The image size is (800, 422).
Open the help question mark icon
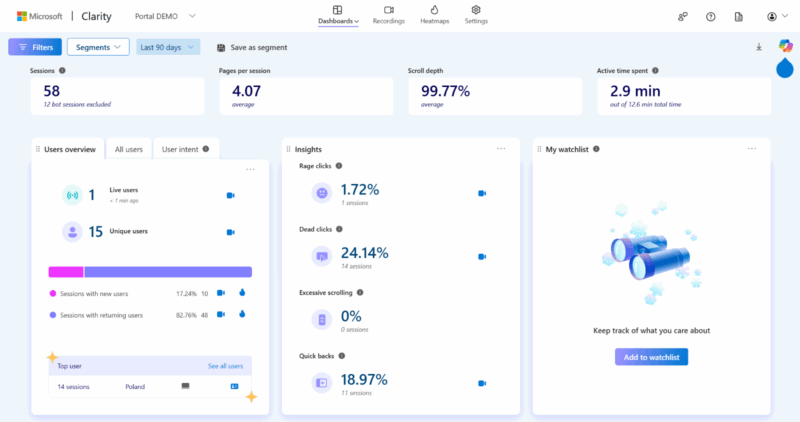click(710, 17)
